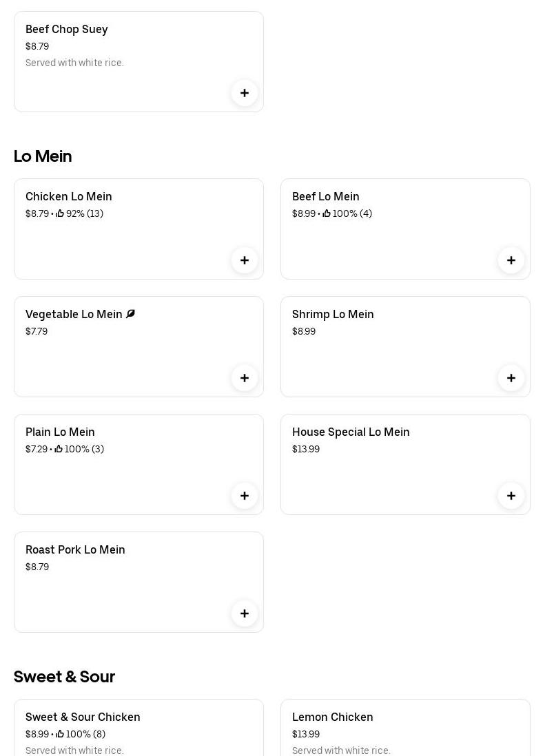This screenshot has height=756, width=554.
Task: Add Plain Lo Mein using plus icon
Action: 245,496
